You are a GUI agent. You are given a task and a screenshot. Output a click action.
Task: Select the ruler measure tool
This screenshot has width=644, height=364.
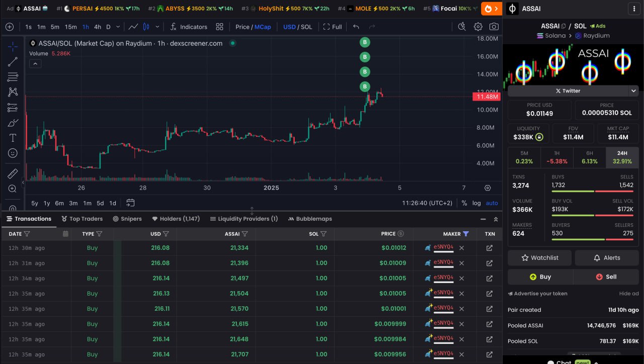13,173
